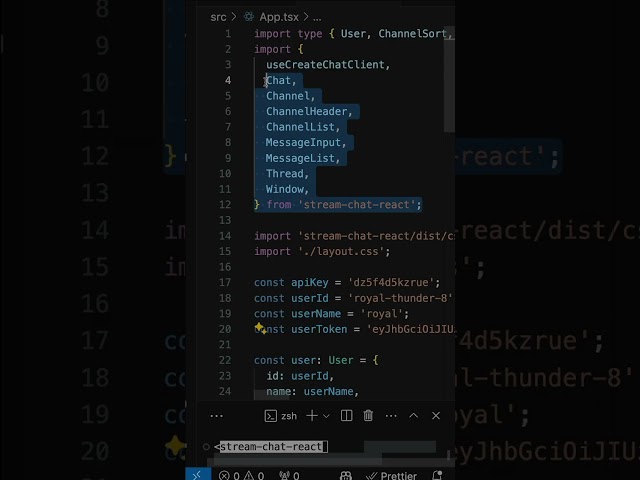This screenshot has height=480, width=640.
Task: Open the remote window indicator in status bar
Action: (198, 475)
